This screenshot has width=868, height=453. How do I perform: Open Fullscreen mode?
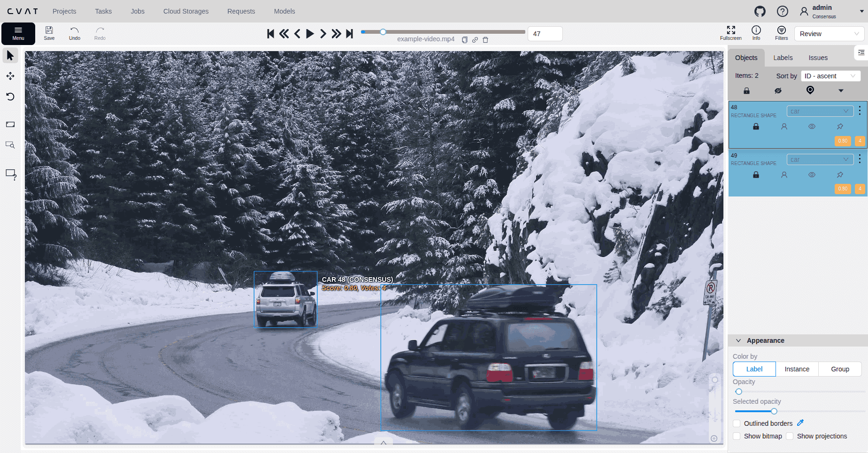click(730, 33)
